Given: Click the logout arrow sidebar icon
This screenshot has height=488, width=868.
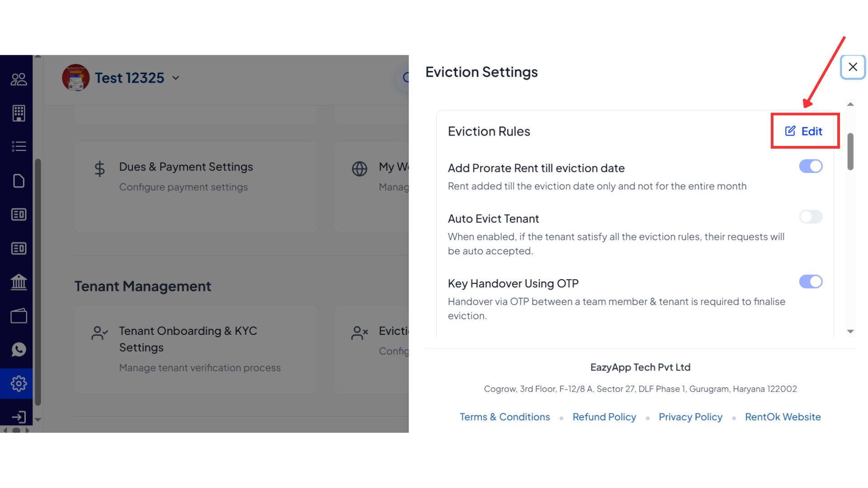Looking at the screenshot, I should tap(19, 417).
